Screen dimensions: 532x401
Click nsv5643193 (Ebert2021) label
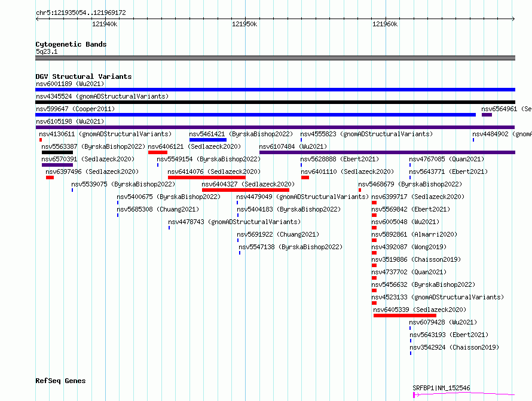click(x=449, y=335)
